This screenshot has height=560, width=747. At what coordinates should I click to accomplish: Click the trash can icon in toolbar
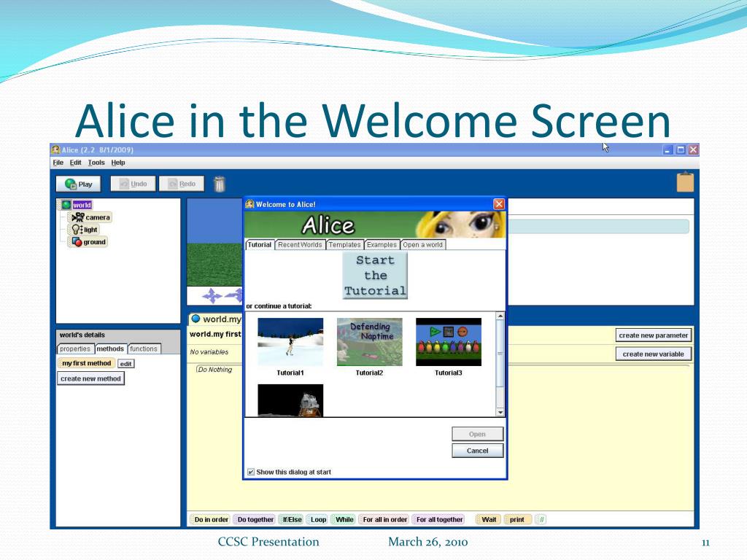point(219,184)
